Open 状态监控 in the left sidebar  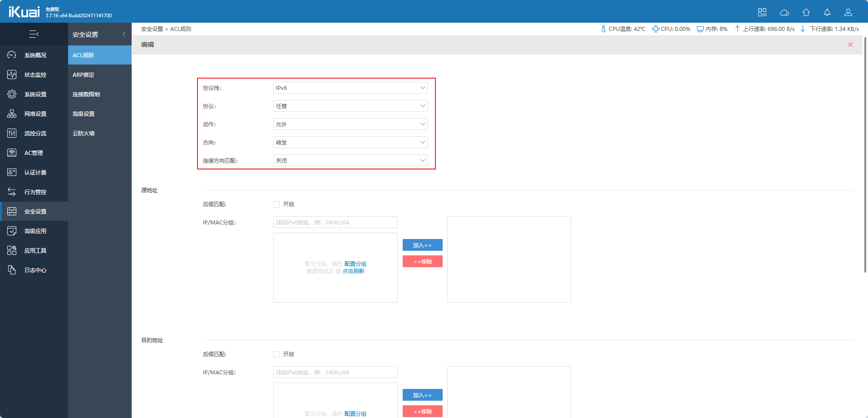tap(35, 75)
